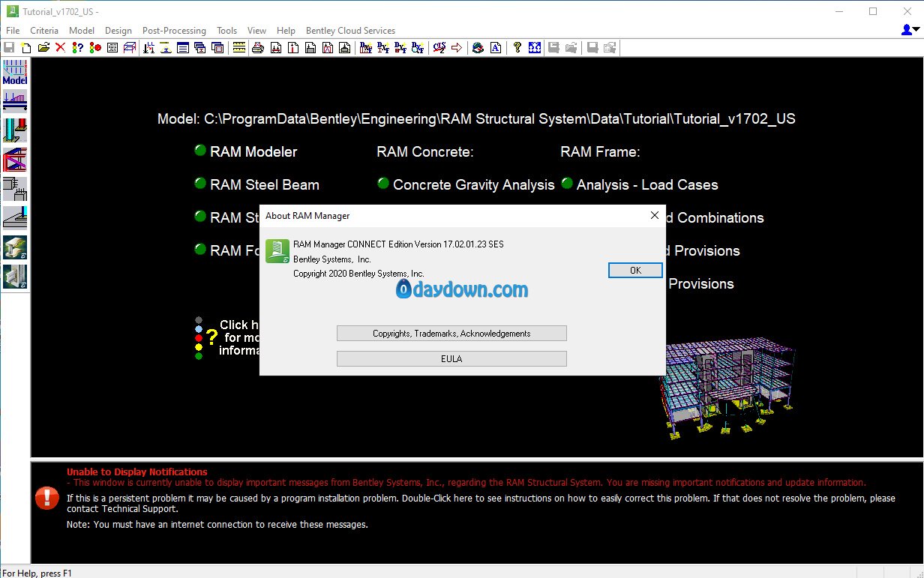Click the red outlined arrow toolbar icon

458,48
